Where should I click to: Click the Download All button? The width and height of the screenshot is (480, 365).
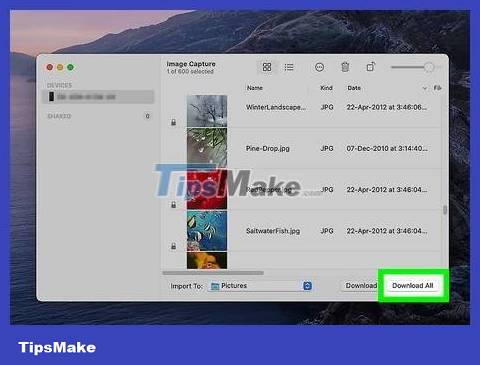click(x=413, y=286)
